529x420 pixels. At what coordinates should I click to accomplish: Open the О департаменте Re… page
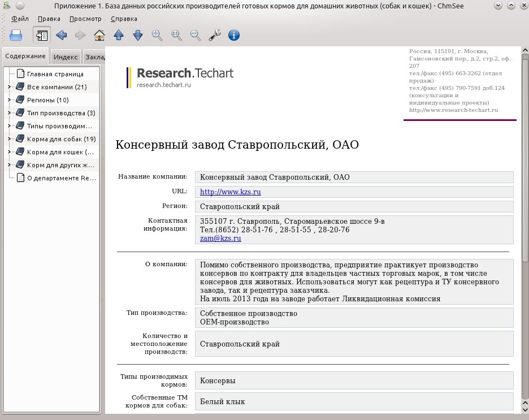[62, 178]
